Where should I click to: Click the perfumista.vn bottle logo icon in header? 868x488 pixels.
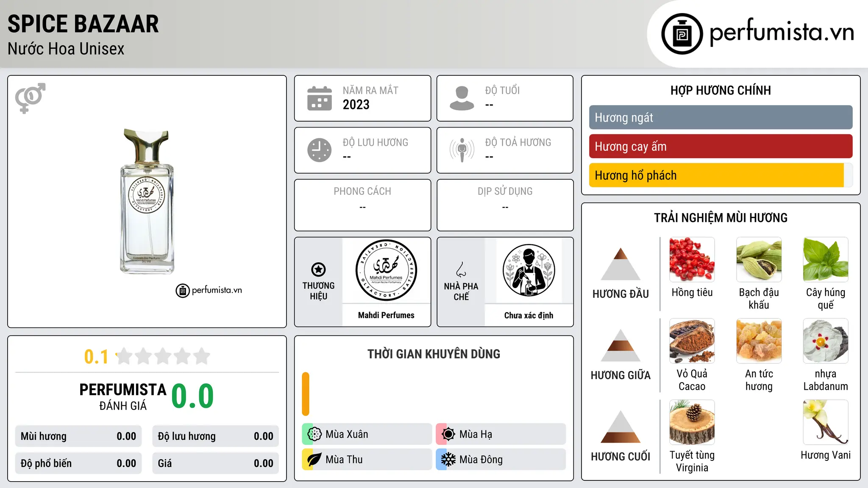[682, 34]
